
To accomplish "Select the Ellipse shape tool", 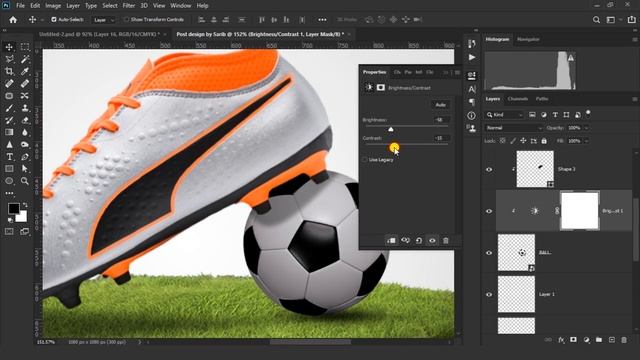I will pyautogui.click(x=9, y=181).
